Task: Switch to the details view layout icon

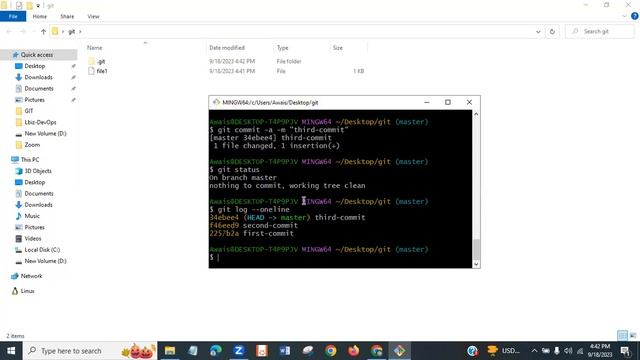Action: click(x=622, y=336)
